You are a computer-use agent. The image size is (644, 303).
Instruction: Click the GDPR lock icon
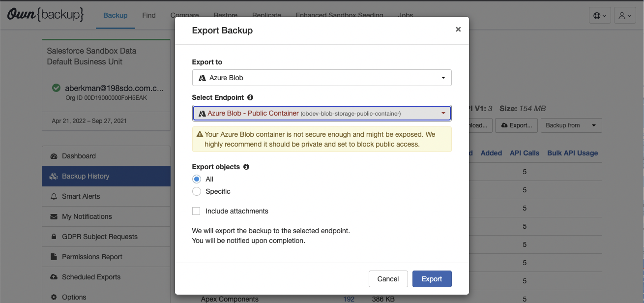[54, 237]
